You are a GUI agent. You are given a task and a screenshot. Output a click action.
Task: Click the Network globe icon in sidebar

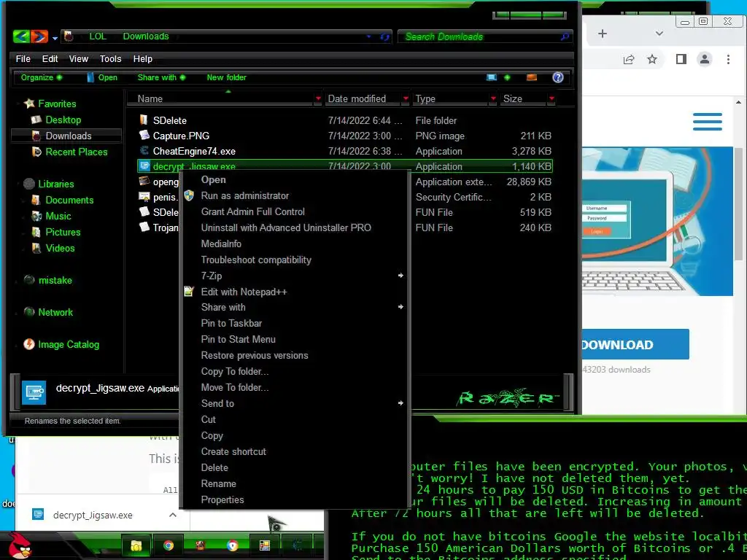29,312
